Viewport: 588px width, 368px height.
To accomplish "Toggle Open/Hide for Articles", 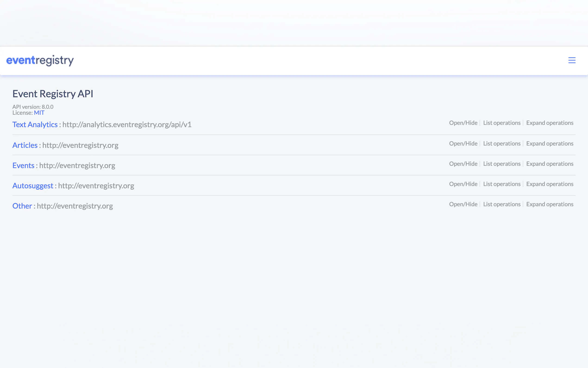I will tap(463, 144).
